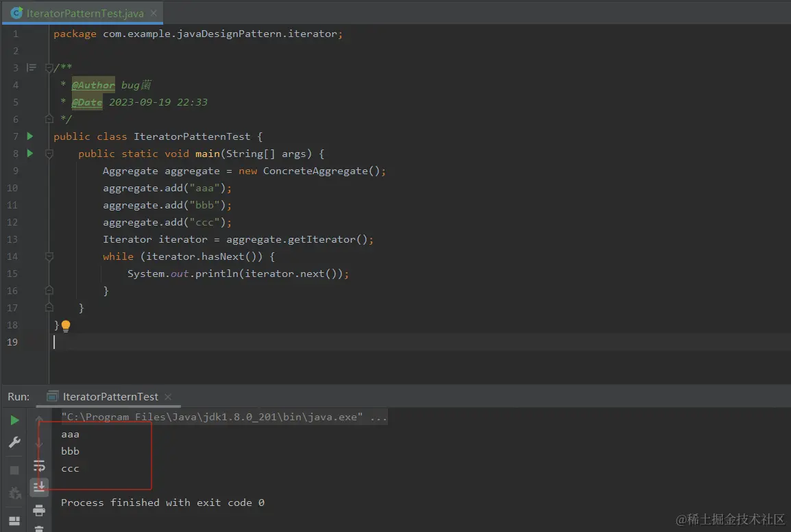Open run configuration via the wrench icon
The width and height of the screenshot is (791, 532).
[x=14, y=443]
